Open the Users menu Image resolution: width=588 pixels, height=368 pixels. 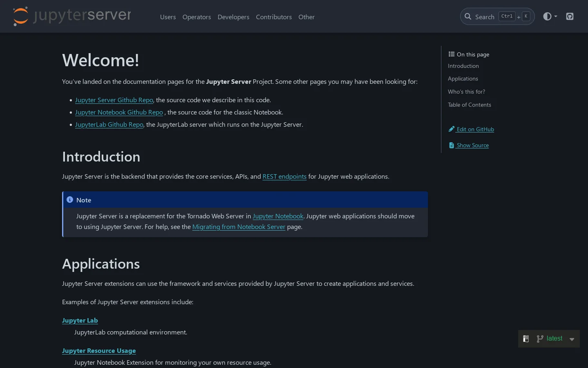pyautogui.click(x=168, y=17)
